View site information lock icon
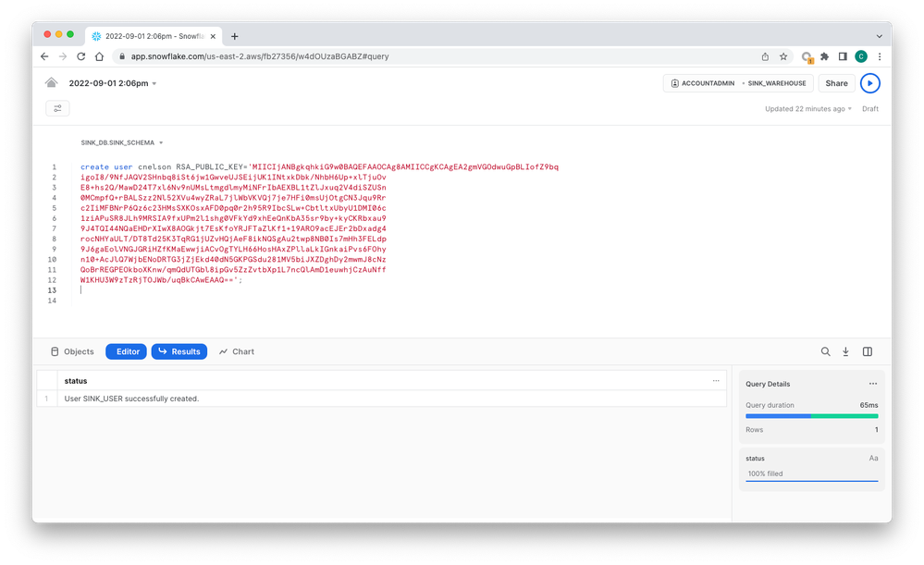This screenshot has width=924, height=565. click(122, 56)
